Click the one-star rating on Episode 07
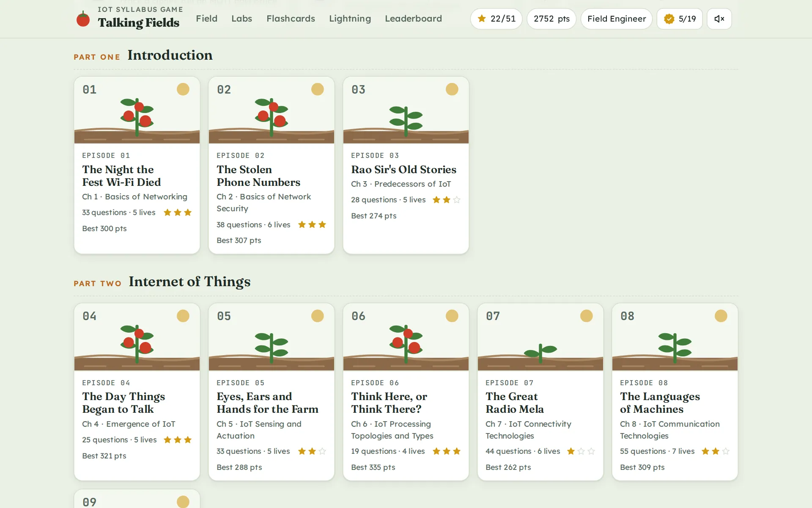This screenshot has height=508, width=812. 581,451
